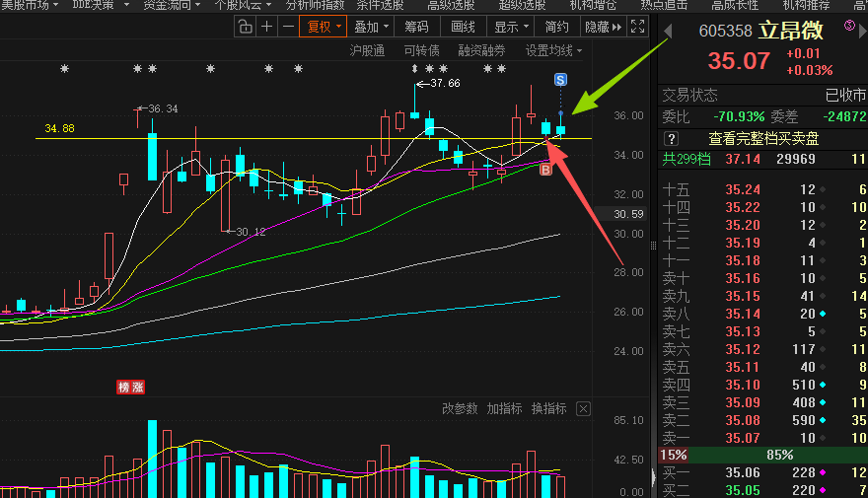Viewport: 868px width, 498px height.
Task: Click 换指标 to change indicator
Action: point(549,409)
